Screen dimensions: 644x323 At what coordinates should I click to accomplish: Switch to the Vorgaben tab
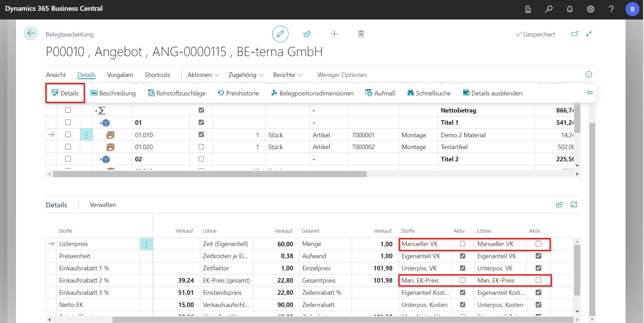pos(120,75)
